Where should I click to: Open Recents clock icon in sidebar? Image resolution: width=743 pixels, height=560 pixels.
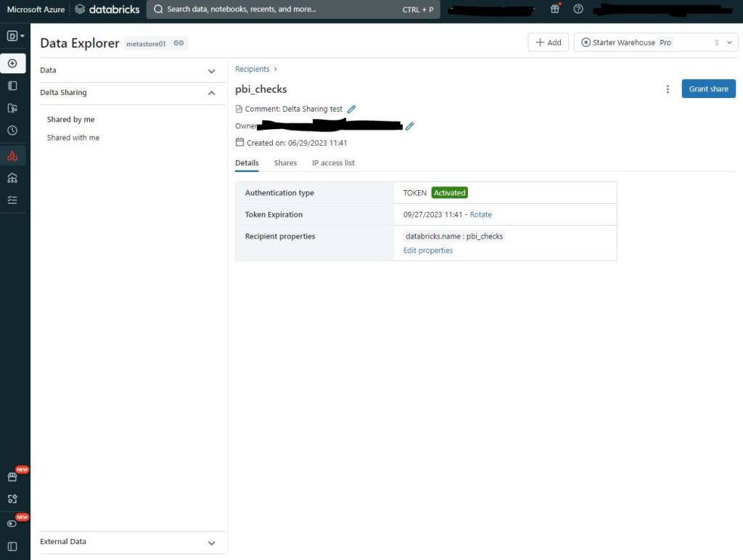(12, 131)
